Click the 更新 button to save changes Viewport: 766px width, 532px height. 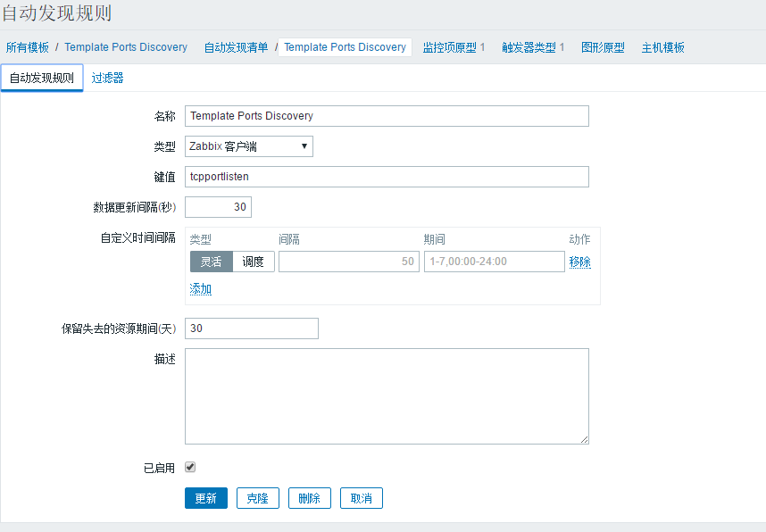point(205,498)
